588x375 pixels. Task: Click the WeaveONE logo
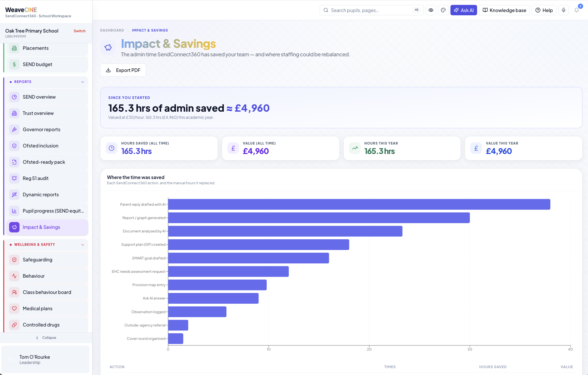(21, 10)
